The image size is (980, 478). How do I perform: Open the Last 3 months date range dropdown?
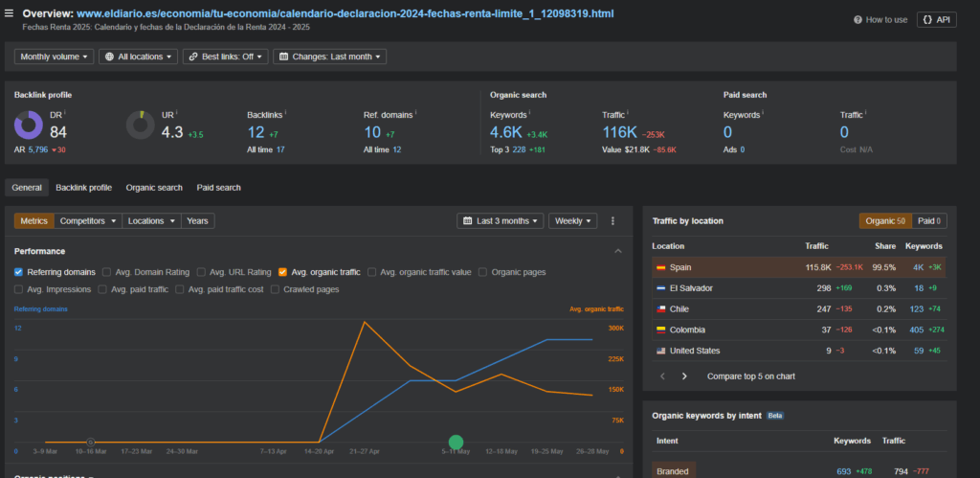pos(500,221)
